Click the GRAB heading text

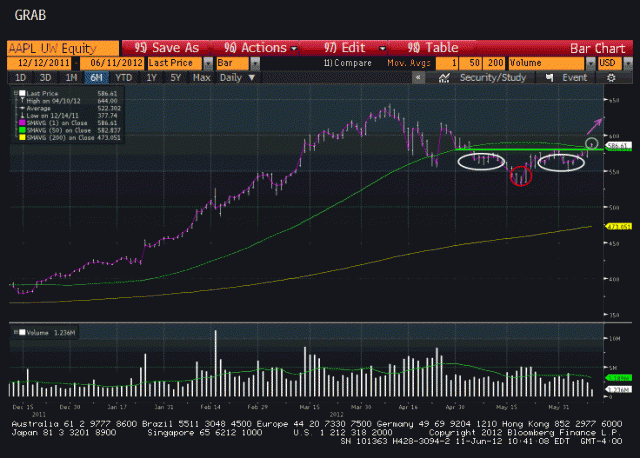pos(30,16)
